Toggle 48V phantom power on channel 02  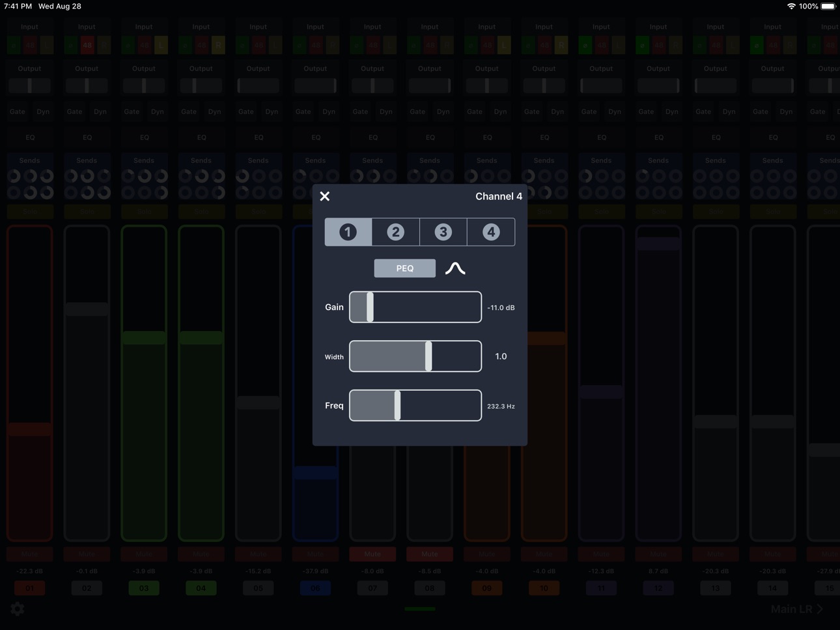pyautogui.click(x=87, y=45)
